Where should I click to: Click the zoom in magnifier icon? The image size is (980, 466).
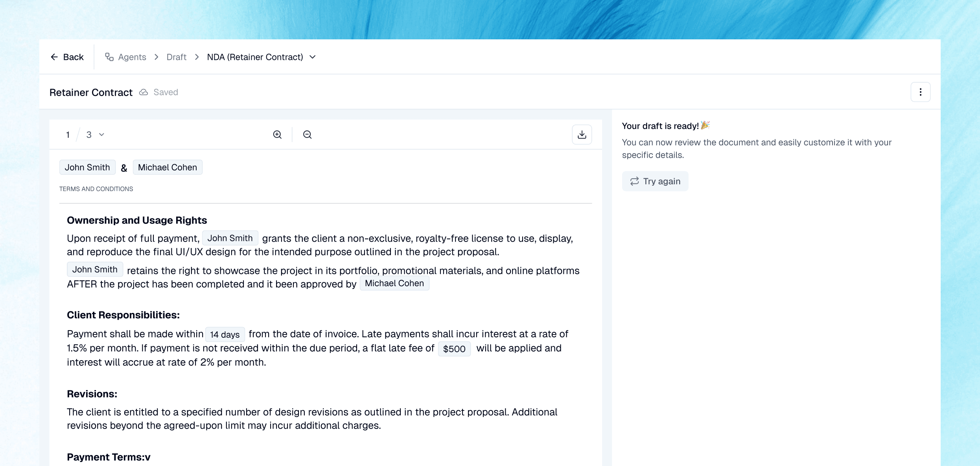pyautogui.click(x=277, y=135)
